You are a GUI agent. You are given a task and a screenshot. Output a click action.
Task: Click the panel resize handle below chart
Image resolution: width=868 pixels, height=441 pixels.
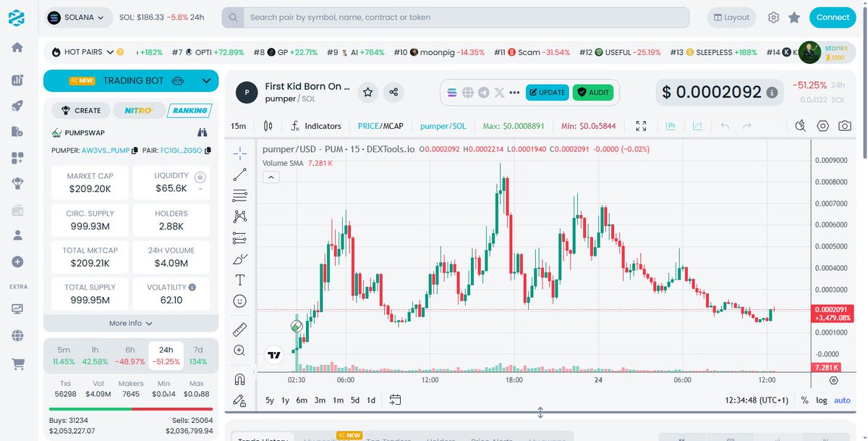[540, 413]
